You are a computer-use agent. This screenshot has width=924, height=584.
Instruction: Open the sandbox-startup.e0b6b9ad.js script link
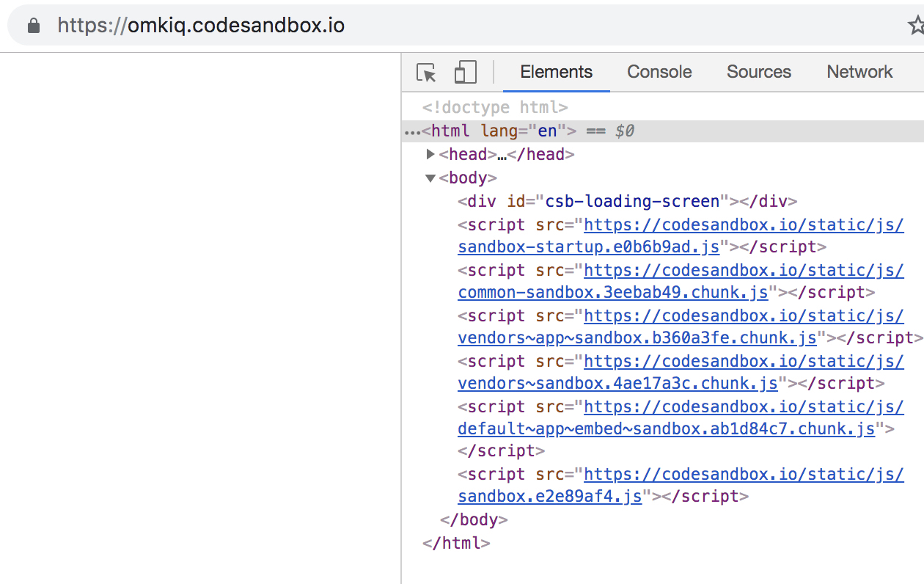[x=681, y=236]
